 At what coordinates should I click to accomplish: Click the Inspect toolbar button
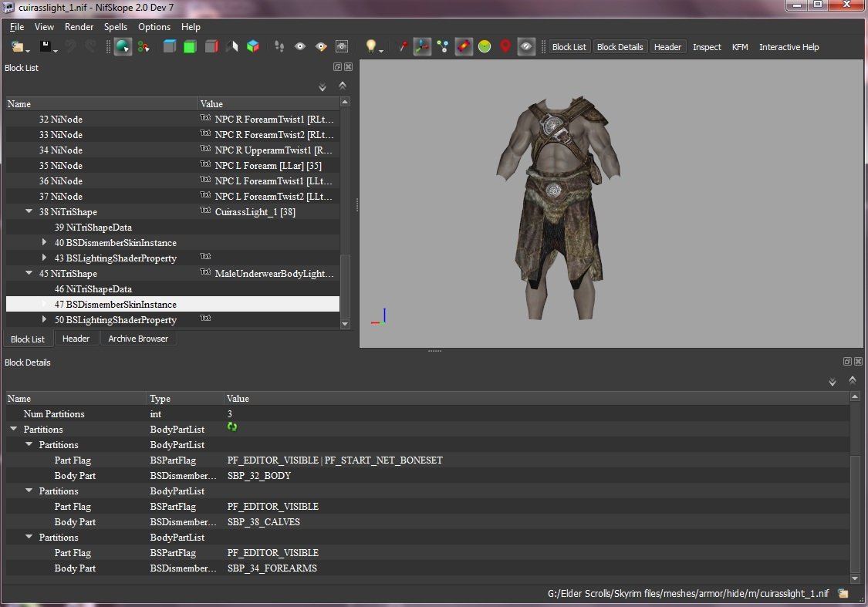(707, 47)
